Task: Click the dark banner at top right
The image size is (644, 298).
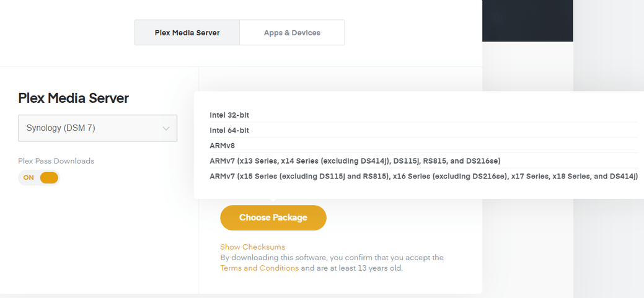Action: point(527,20)
